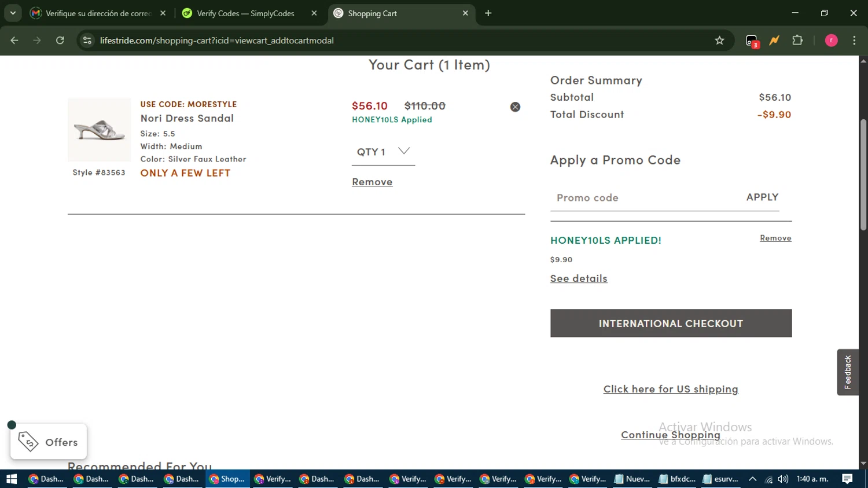The width and height of the screenshot is (868, 488).
Task: Click here for US shipping link
Action: coord(671,389)
